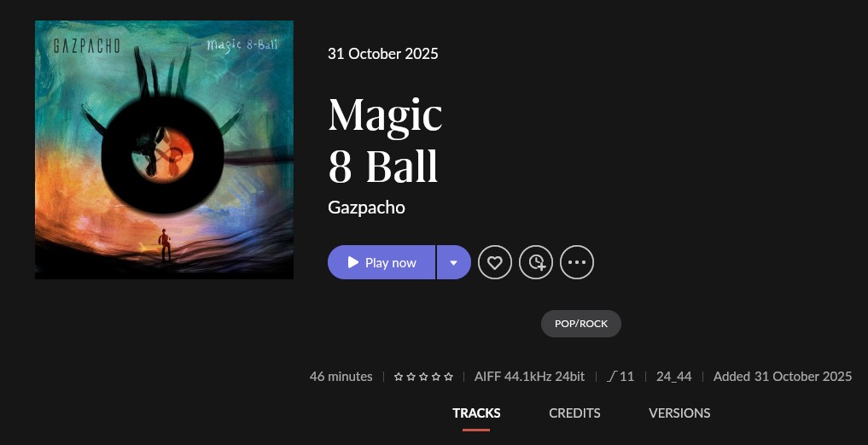
Task: Rate the album one star
Action: pos(399,377)
